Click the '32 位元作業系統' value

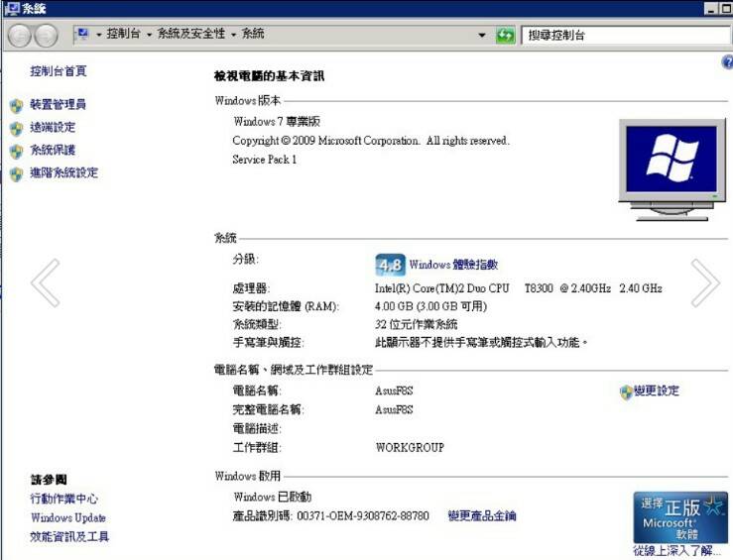(416, 324)
